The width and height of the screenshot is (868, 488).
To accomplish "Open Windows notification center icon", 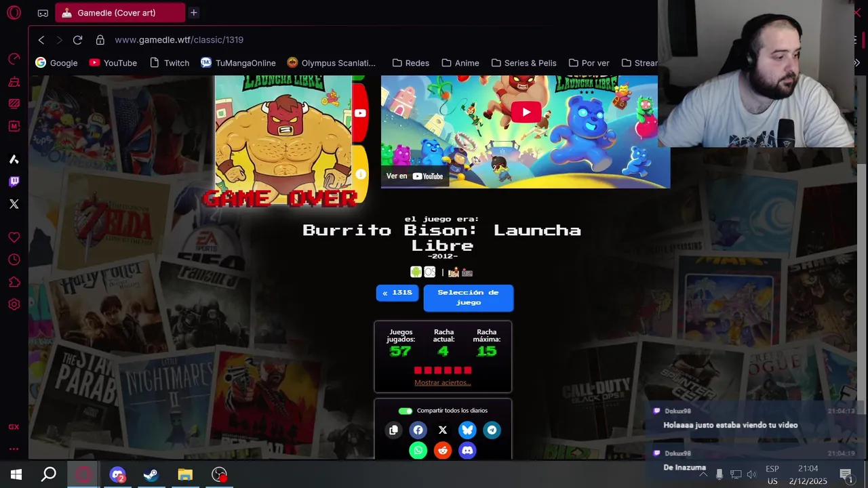I will pos(846,474).
